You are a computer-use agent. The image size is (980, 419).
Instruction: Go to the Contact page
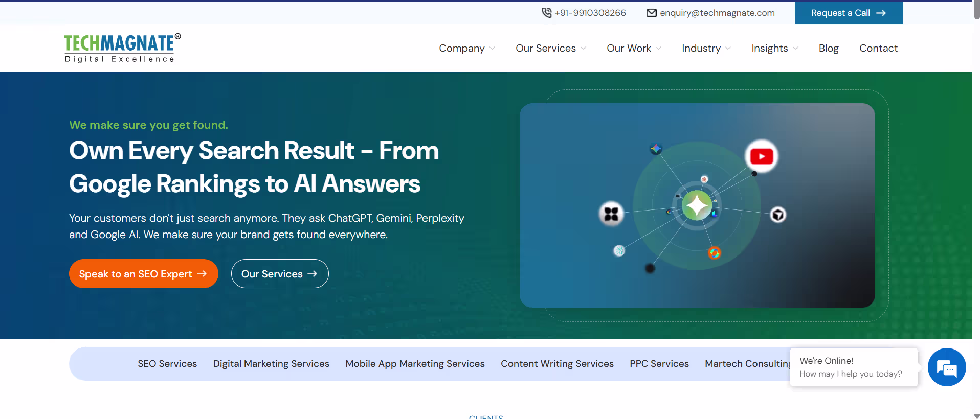pos(878,48)
